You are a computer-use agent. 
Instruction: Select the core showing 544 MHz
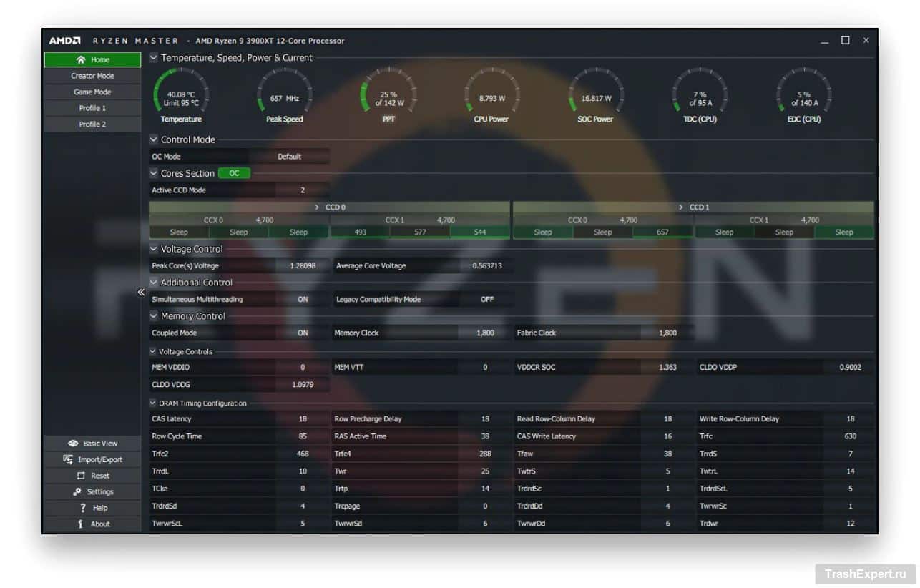point(480,232)
